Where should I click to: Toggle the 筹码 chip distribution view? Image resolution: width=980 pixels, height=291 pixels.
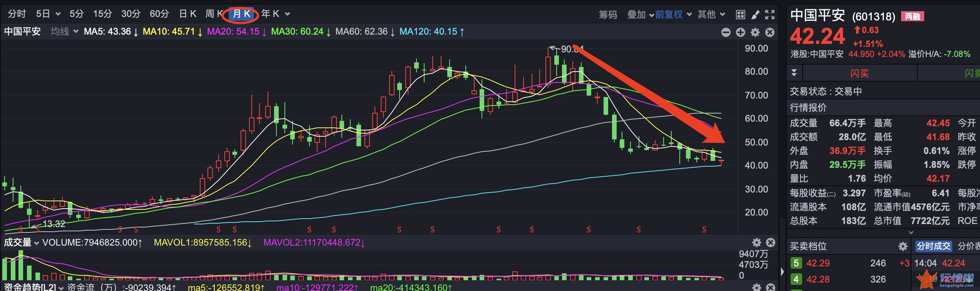coord(608,15)
